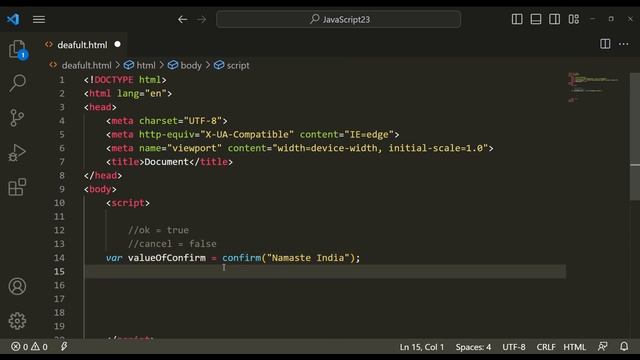Click Ln 15, Col 1 in status bar
Image resolution: width=640 pixels, height=360 pixels.
pyautogui.click(x=422, y=347)
